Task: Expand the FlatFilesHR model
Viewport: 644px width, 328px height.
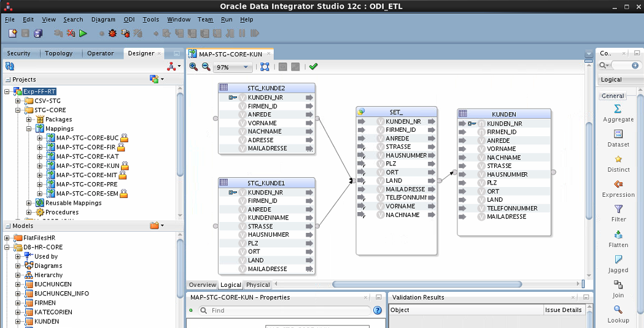Action: (7, 238)
